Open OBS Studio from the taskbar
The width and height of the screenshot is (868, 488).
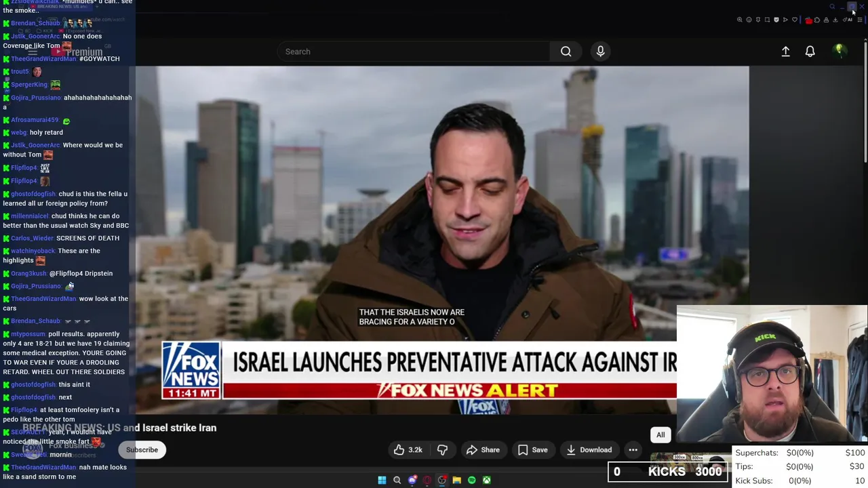(x=442, y=480)
